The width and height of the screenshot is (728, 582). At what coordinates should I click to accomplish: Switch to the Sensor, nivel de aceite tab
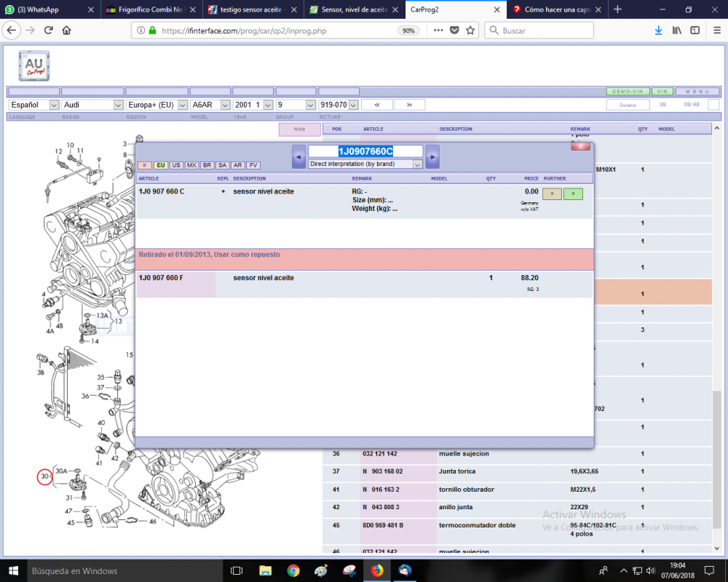point(354,9)
